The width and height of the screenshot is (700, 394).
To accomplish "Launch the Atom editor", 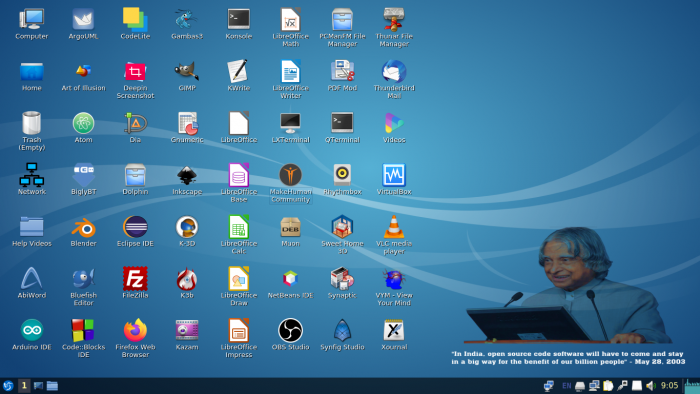I will click(x=83, y=123).
